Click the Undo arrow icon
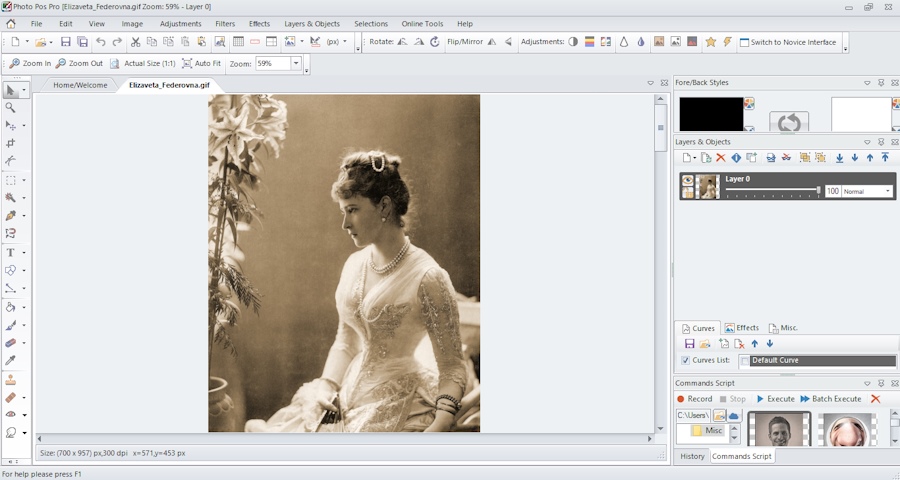 [x=100, y=42]
